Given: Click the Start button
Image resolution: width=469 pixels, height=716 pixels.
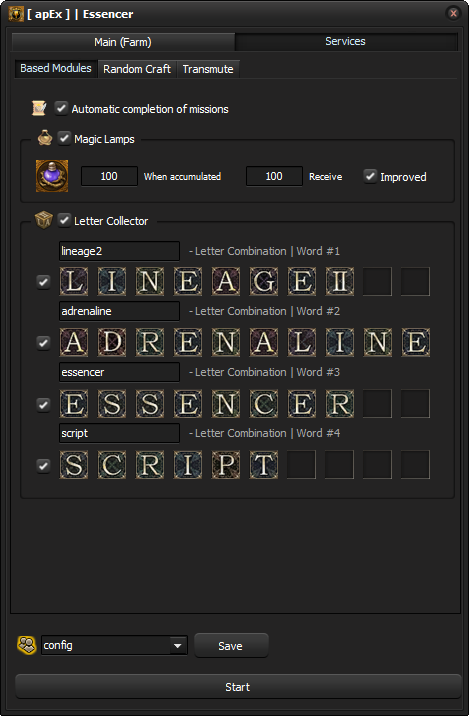Looking at the screenshot, I should [238, 687].
